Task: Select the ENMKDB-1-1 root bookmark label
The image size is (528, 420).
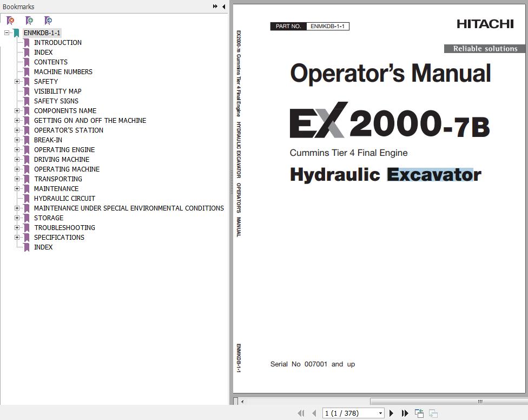Action: click(x=42, y=32)
